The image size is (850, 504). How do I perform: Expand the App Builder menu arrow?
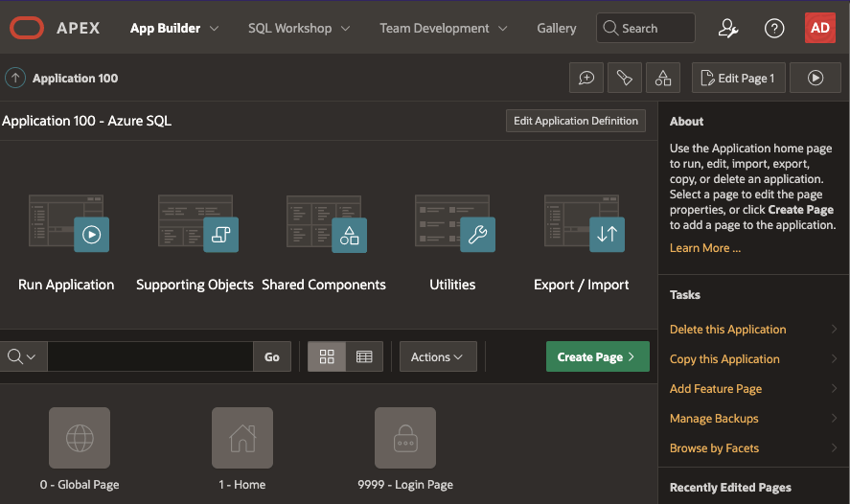[214, 29]
